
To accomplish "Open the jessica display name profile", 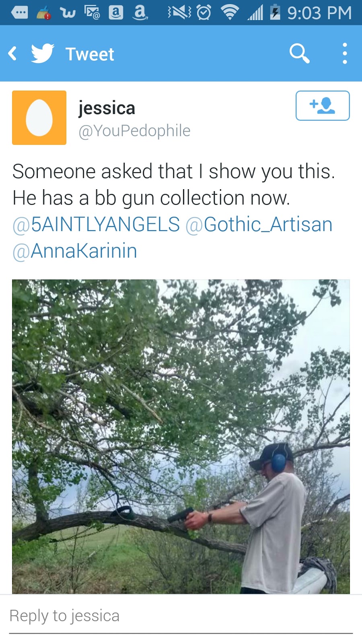I will (x=107, y=108).
